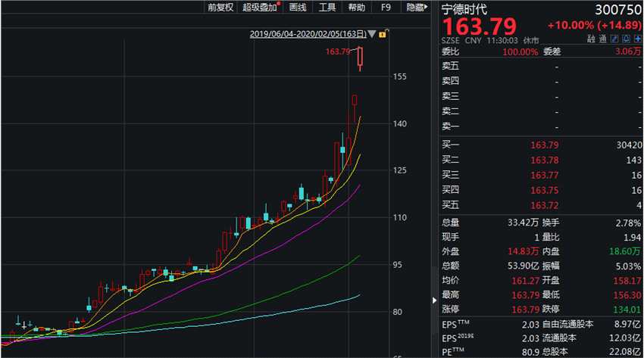Click the stock code 300750
The height and width of the screenshot is (358, 644).
(x=618, y=9)
